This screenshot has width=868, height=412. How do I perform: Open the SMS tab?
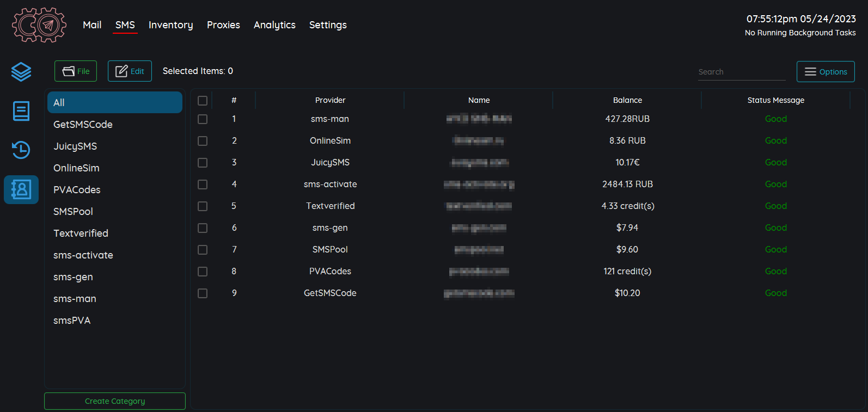pos(125,25)
